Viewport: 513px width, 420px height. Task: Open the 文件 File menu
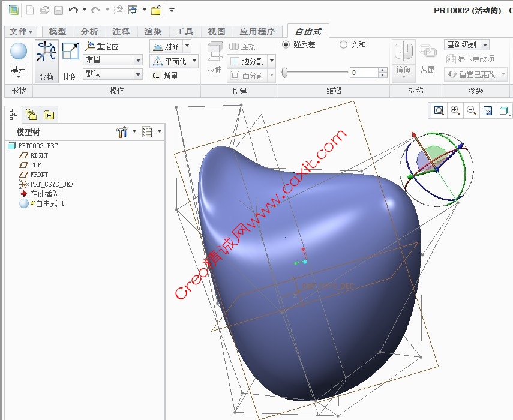pyautogui.click(x=20, y=31)
